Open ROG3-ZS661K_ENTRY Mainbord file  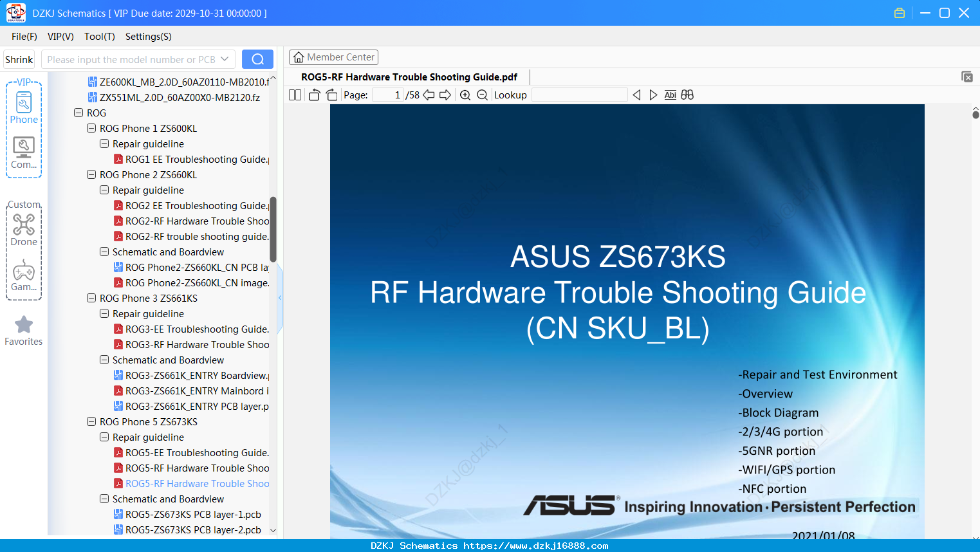(191, 391)
